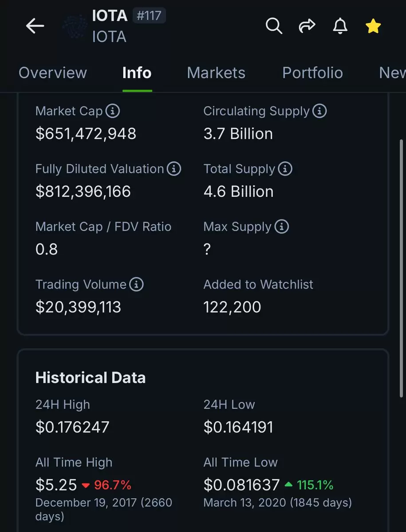406x532 pixels.
Task: Show Max Supply info icon
Action: pos(282,227)
